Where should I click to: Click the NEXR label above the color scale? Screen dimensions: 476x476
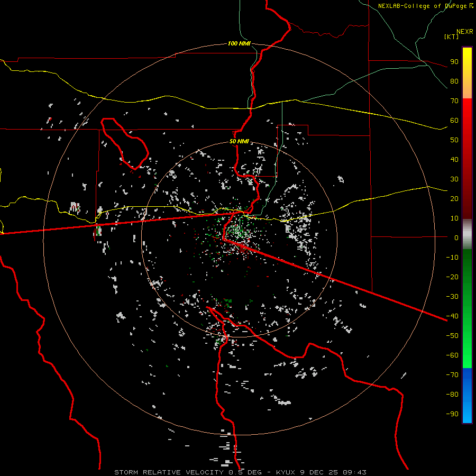(465, 32)
